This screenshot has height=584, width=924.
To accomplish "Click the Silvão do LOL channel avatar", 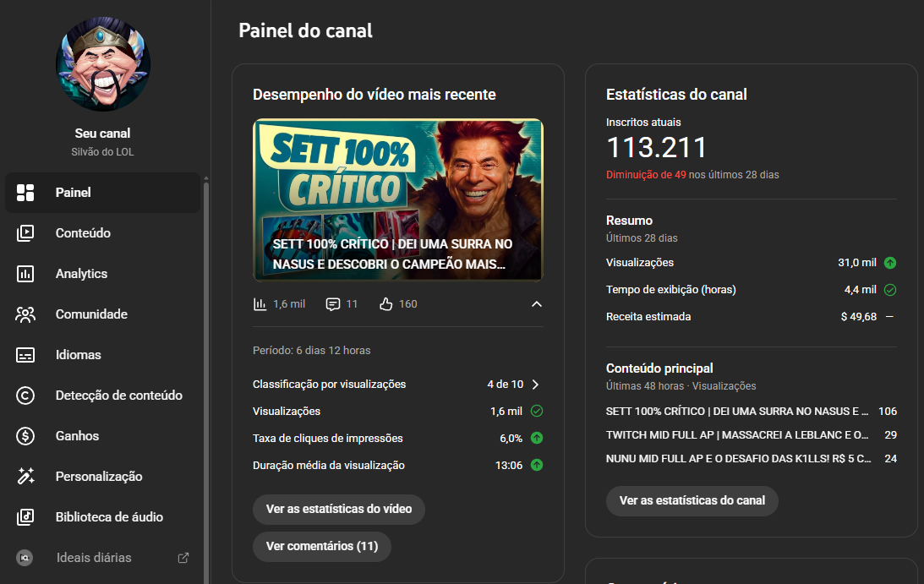I will click(x=102, y=63).
